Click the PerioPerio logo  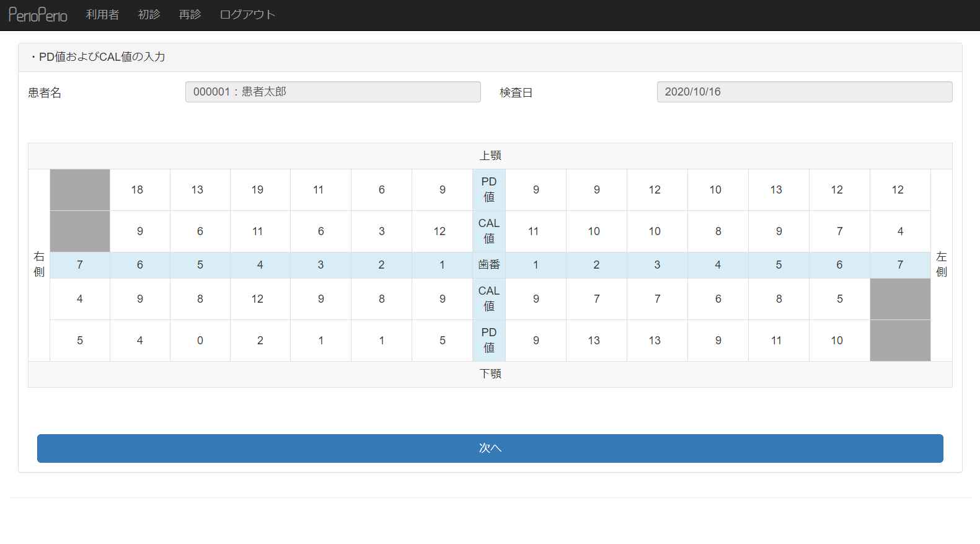[x=38, y=15]
